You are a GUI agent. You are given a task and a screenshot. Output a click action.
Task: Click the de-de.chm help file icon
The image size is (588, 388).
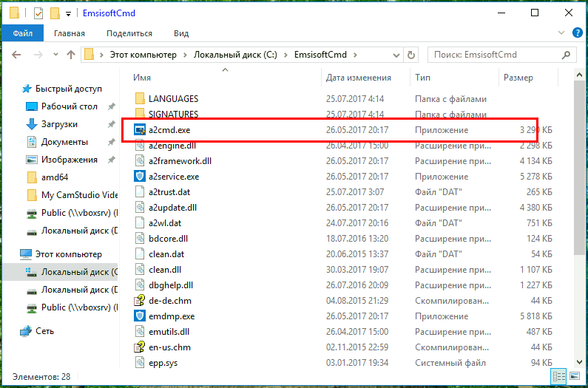tap(140, 301)
